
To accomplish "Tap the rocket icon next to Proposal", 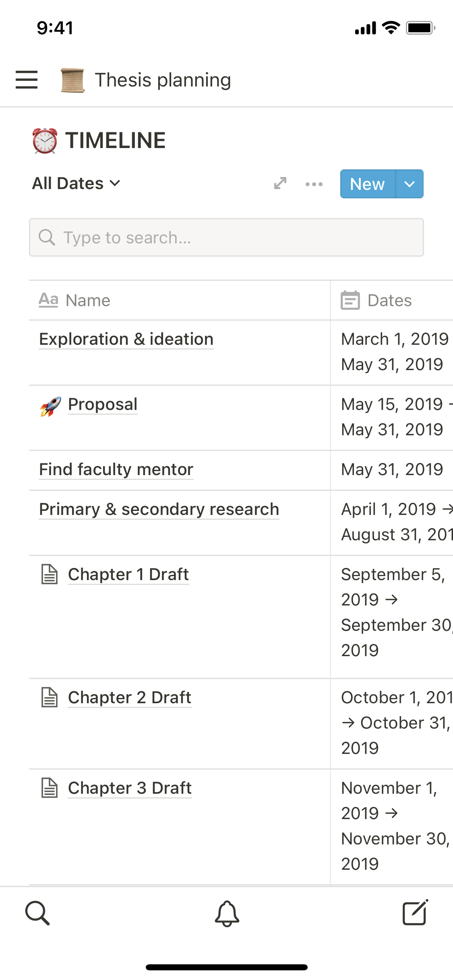I will click(50, 406).
